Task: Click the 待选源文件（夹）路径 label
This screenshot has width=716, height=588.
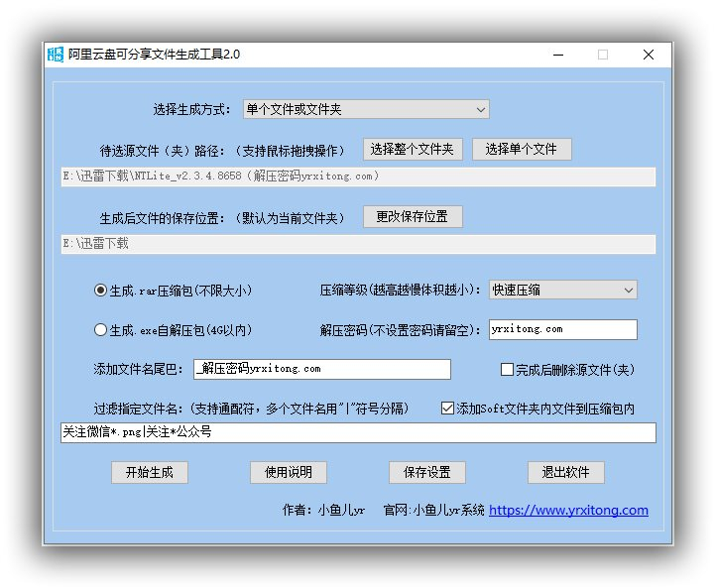Action: (163, 151)
